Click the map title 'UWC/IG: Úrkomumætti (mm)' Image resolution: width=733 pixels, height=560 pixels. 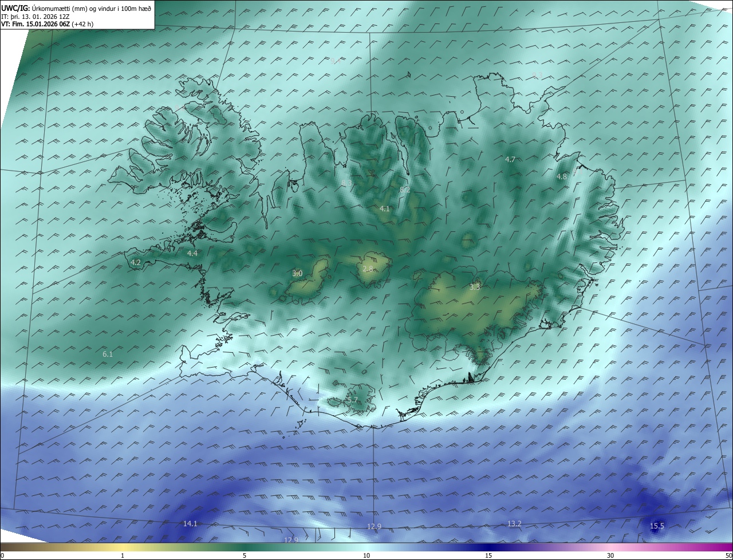44,8
